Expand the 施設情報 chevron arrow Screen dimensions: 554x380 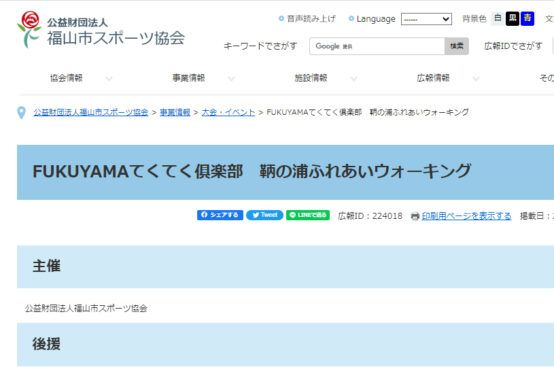click(353, 78)
